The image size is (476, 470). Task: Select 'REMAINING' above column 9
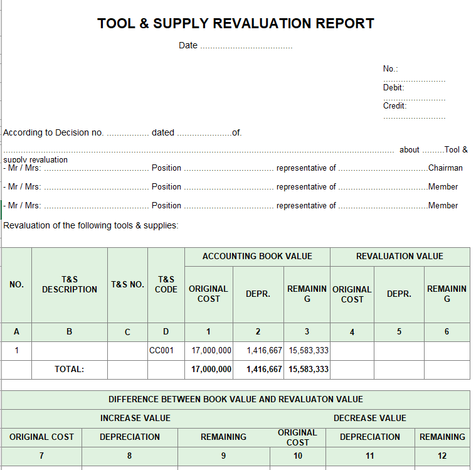(223, 437)
